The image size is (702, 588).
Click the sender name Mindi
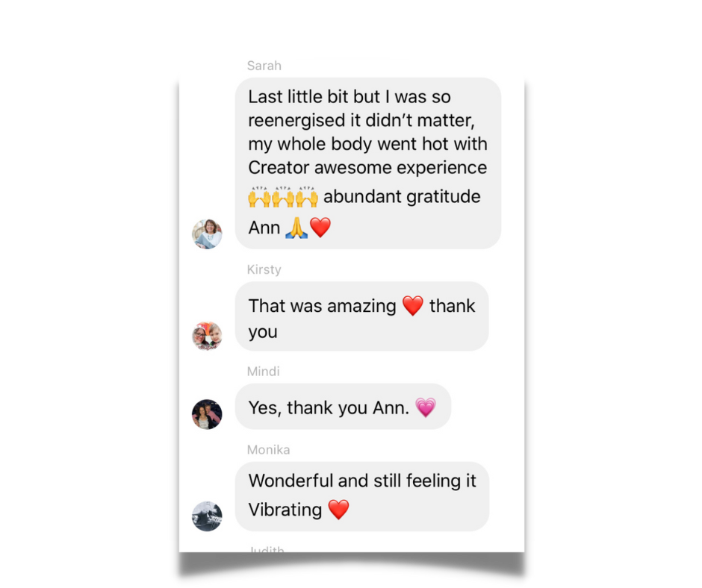point(263,372)
